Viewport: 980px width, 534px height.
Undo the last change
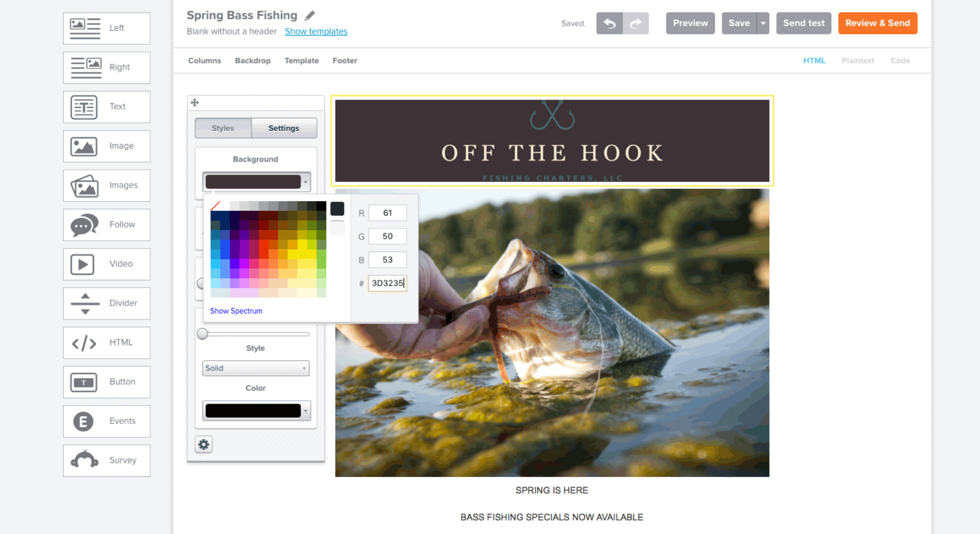point(609,23)
